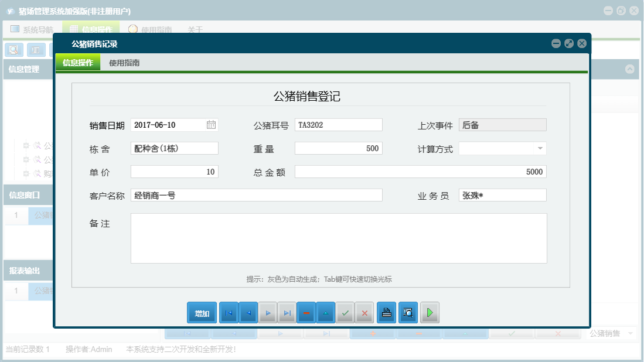Select the magnifier search icon in sidebar

[13, 49]
